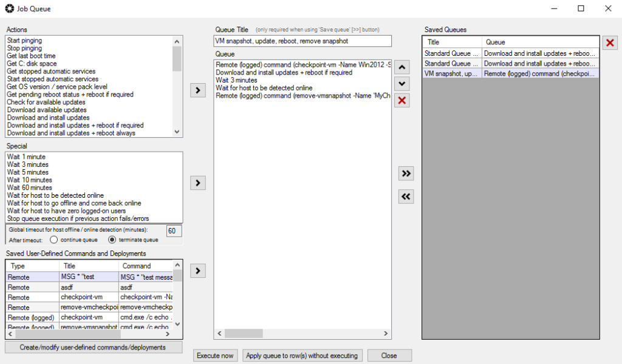Select 'continue queue' after timeout option

tap(54, 240)
